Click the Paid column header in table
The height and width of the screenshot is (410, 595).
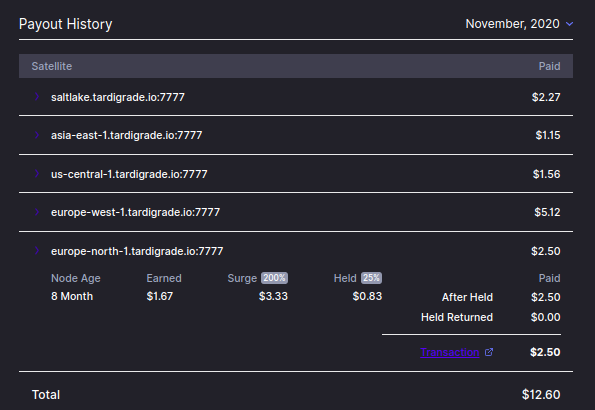(x=549, y=66)
